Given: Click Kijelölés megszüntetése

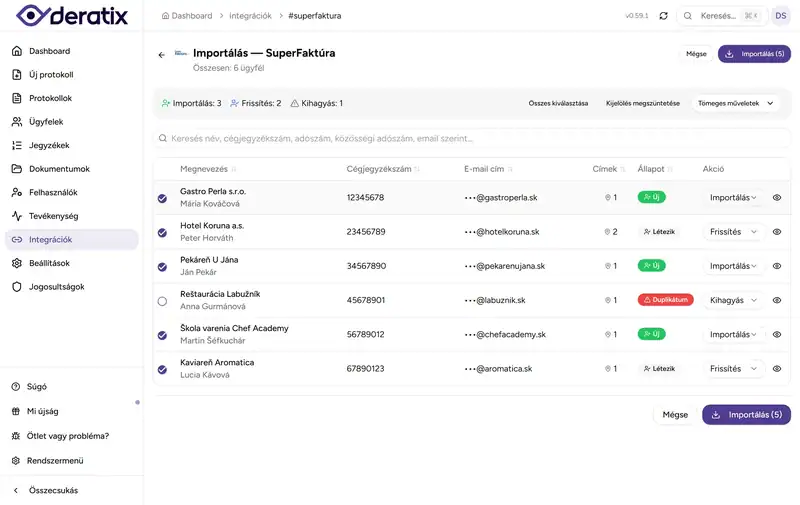Looking at the screenshot, I should (642, 103).
